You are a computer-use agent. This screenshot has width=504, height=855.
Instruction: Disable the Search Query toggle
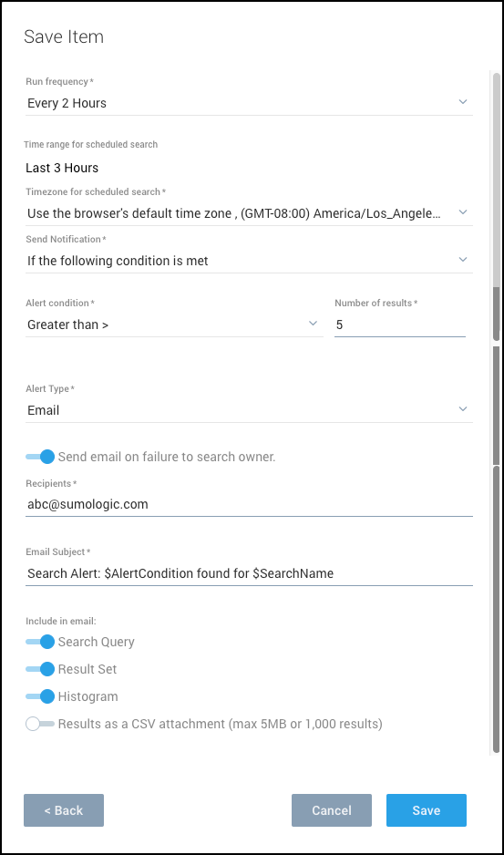point(40,642)
